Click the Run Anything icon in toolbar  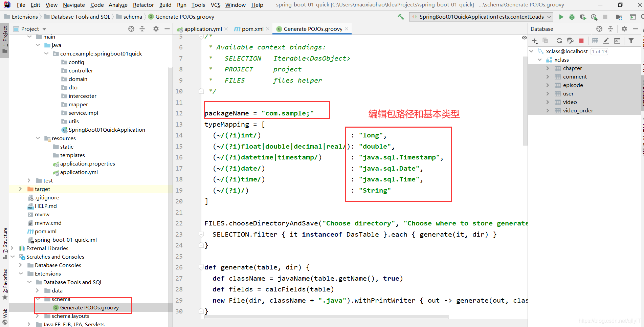632,17
